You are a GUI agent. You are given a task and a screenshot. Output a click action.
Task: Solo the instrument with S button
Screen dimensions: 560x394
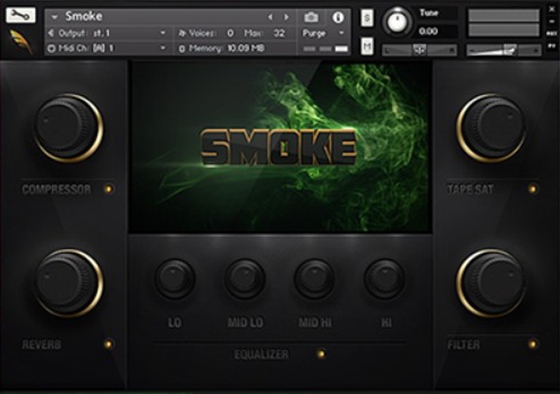pos(367,18)
